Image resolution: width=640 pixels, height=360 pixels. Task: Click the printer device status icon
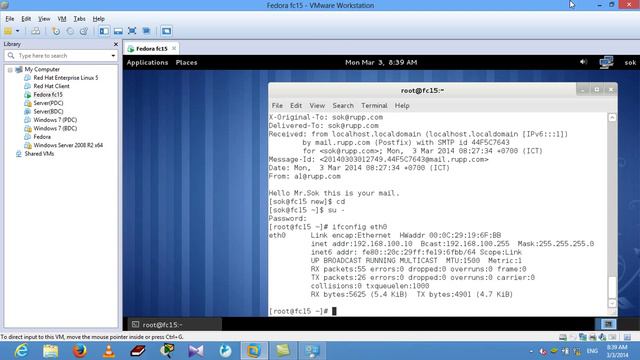pyautogui.click(x=593, y=337)
